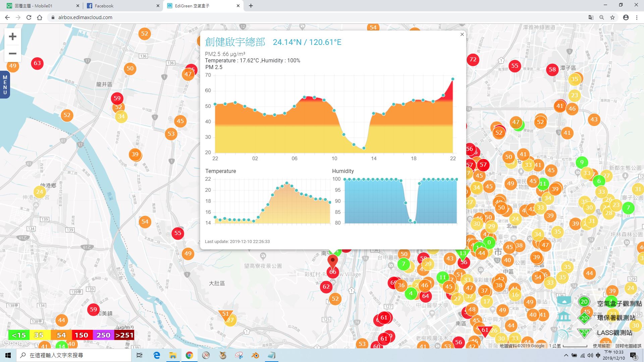Close the Mobile01 tab

(78, 6)
